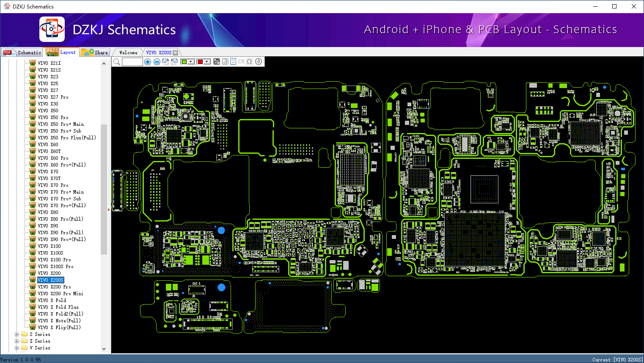Image resolution: width=644 pixels, height=363 pixels.
Task: Click the PADS icon beside VIVO X70T
Action: point(33,178)
